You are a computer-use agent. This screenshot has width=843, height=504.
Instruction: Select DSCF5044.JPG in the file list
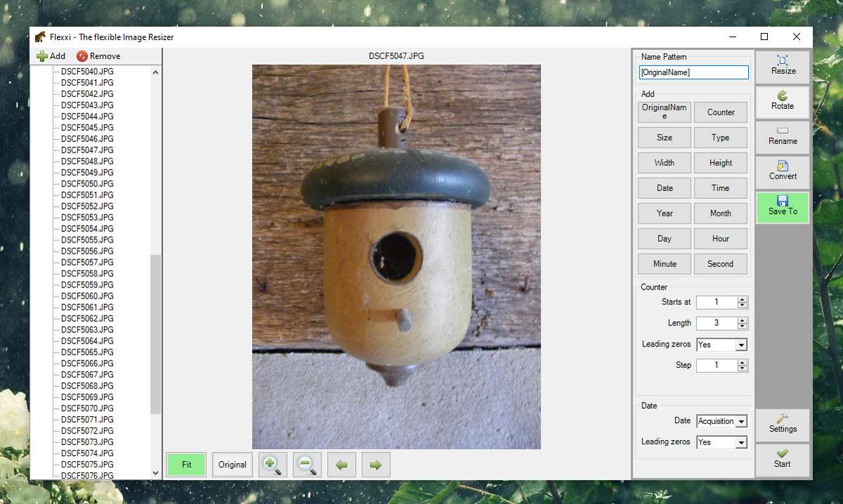pyautogui.click(x=87, y=117)
